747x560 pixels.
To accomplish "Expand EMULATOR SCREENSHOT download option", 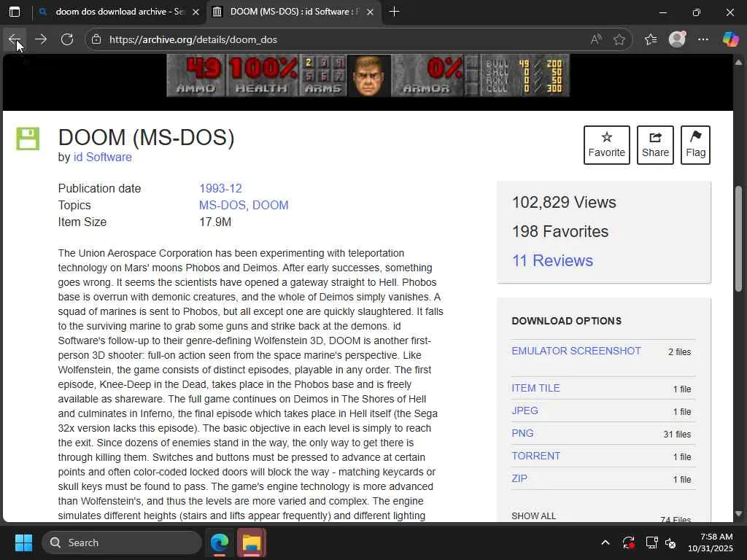I will 576,351.
